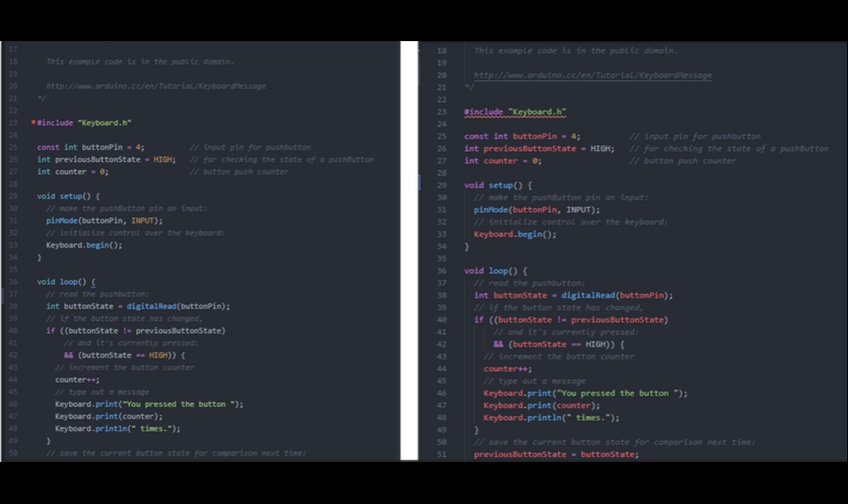Click 'void setup() {' in left pane

pyautogui.click(x=69, y=197)
